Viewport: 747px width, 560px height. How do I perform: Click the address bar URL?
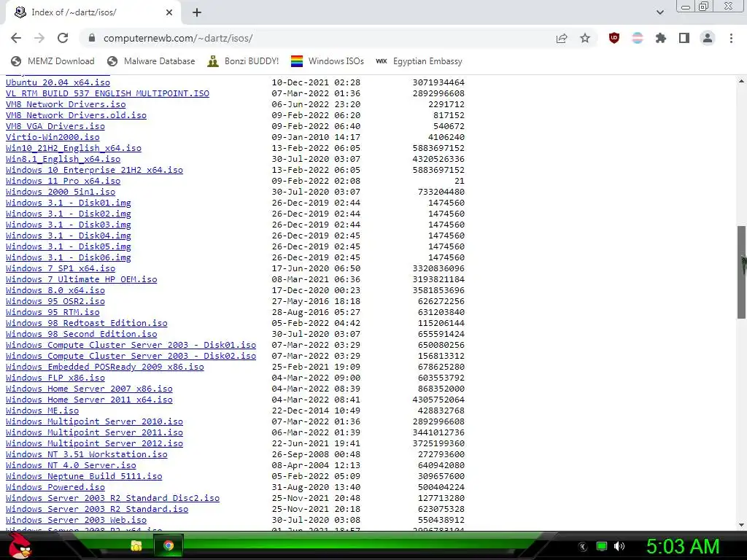[x=178, y=38]
